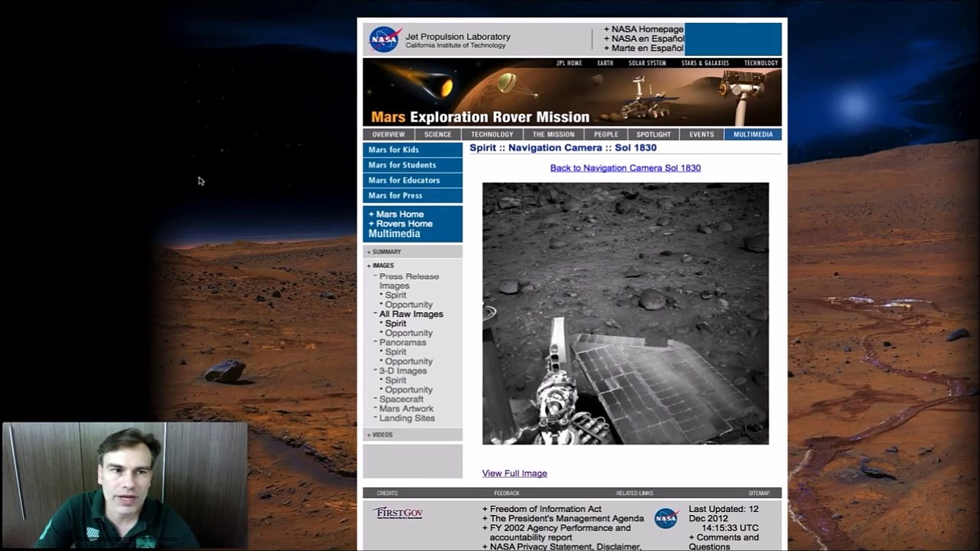Image resolution: width=980 pixels, height=551 pixels.
Task: Open FY 2002 Agency Performance report link
Action: pyautogui.click(x=559, y=533)
